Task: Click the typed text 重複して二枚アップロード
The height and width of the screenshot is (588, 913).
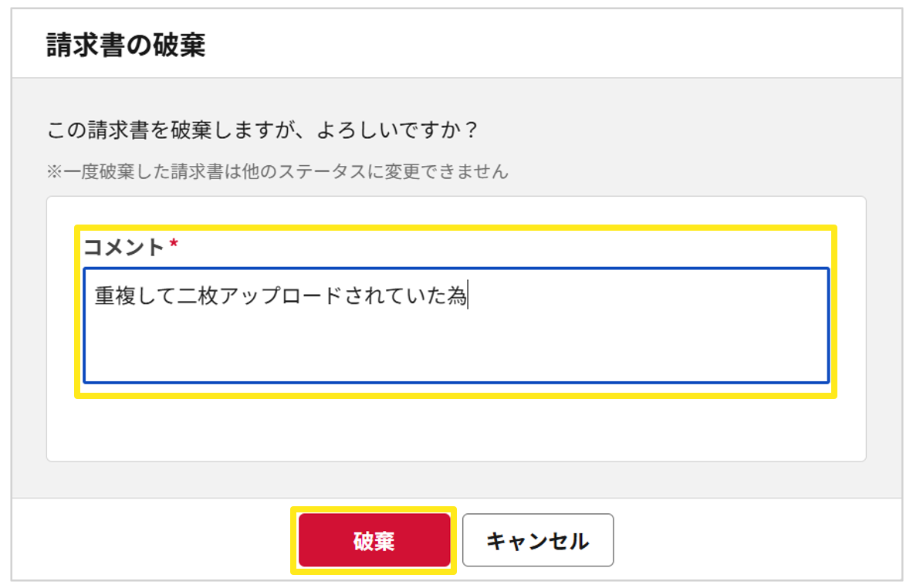Action: pos(232,296)
